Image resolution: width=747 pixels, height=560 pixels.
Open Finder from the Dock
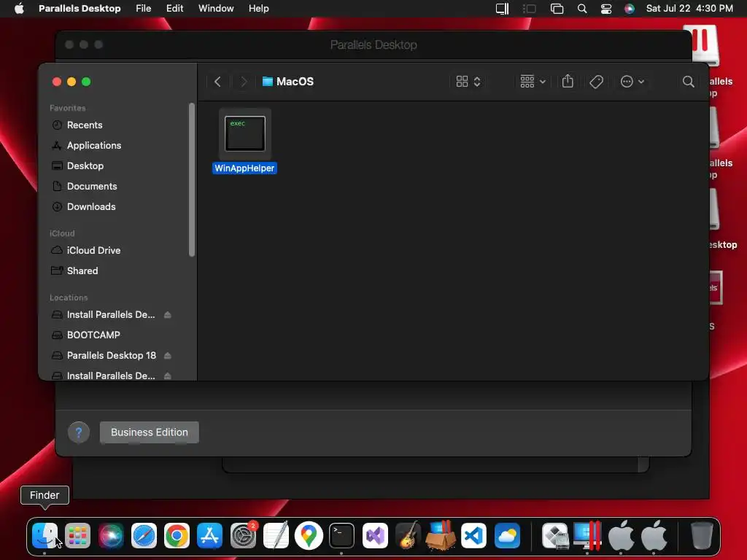pos(44,535)
